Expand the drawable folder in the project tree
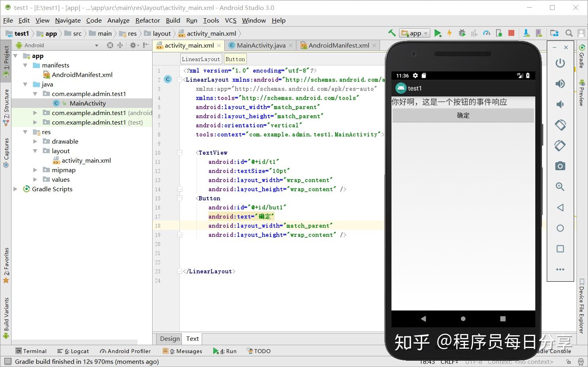Screen dimensions: 588x367 click(35, 141)
